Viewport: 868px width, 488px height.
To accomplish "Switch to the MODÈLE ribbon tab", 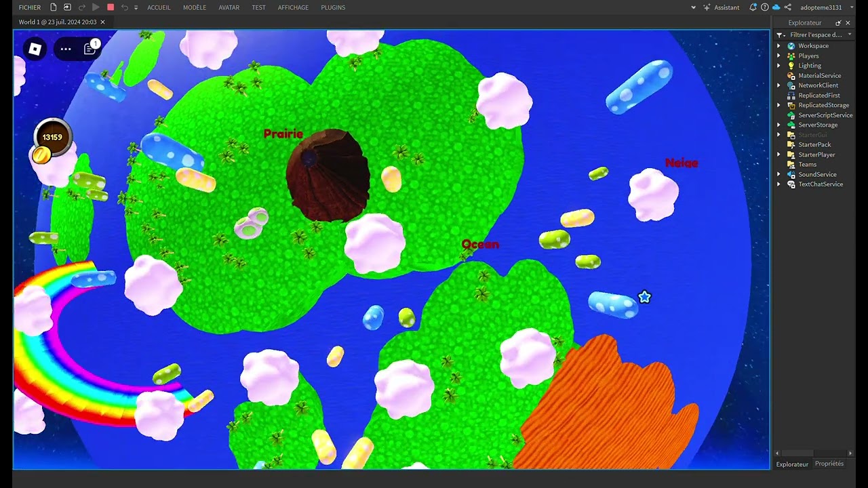I will tap(195, 7).
